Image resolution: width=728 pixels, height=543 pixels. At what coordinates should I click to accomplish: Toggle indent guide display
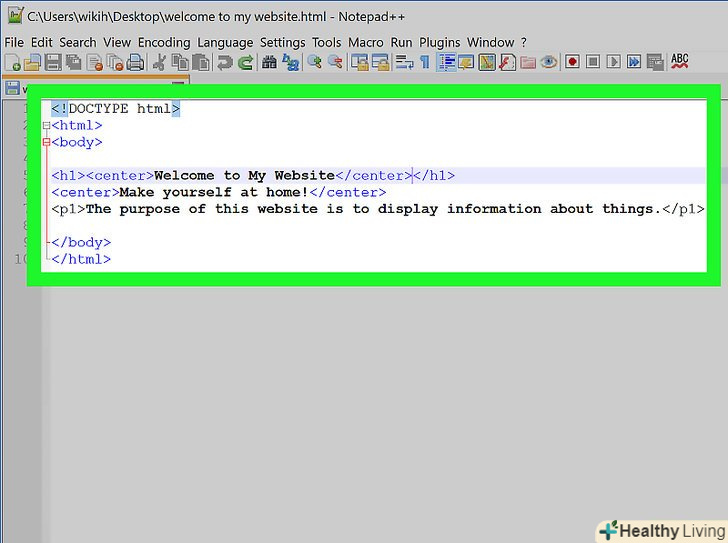[x=446, y=62]
